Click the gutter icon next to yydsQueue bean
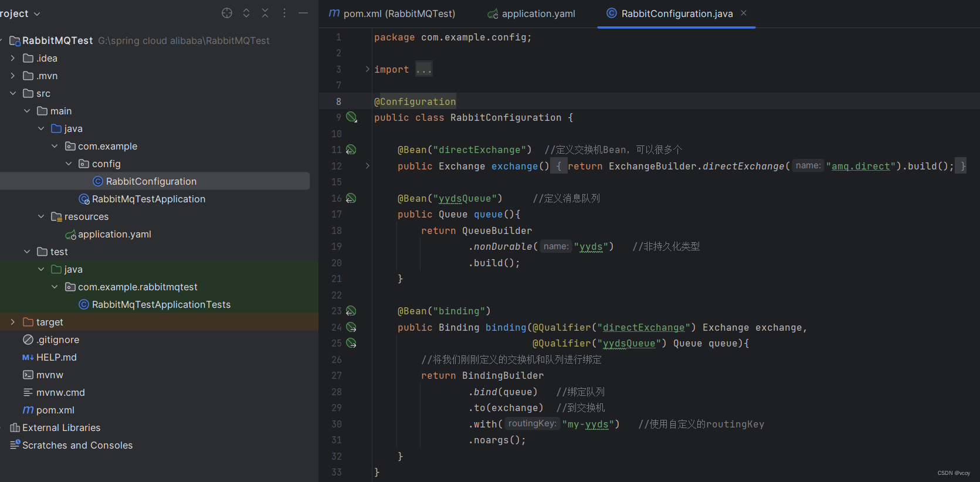This screenshot has width=980, height=482. (351, 198)
